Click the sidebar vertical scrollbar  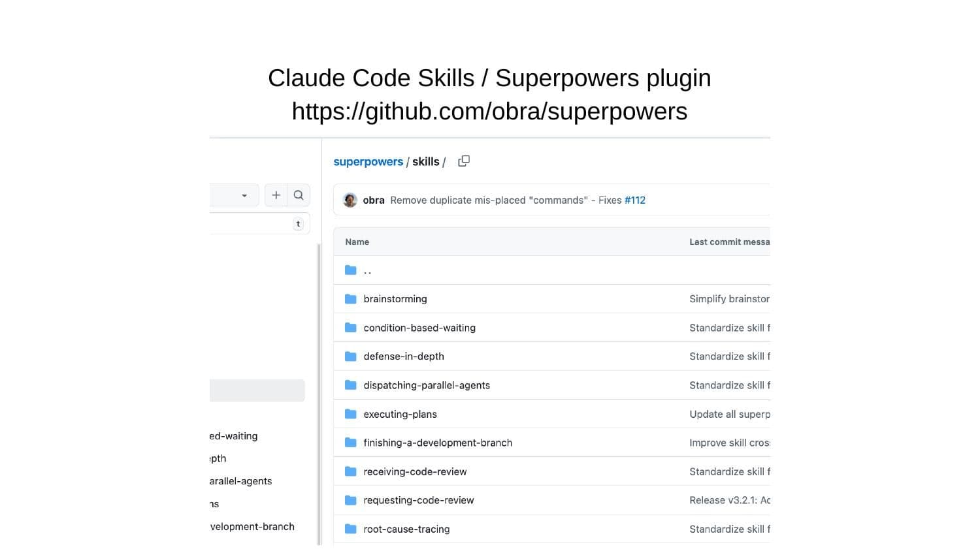tap(319, 392)
